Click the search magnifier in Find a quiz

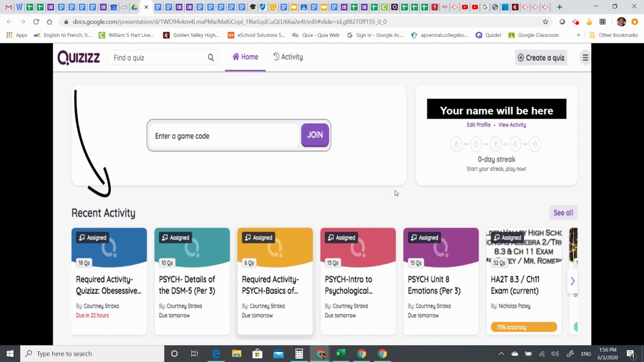[x=211, y=58]
